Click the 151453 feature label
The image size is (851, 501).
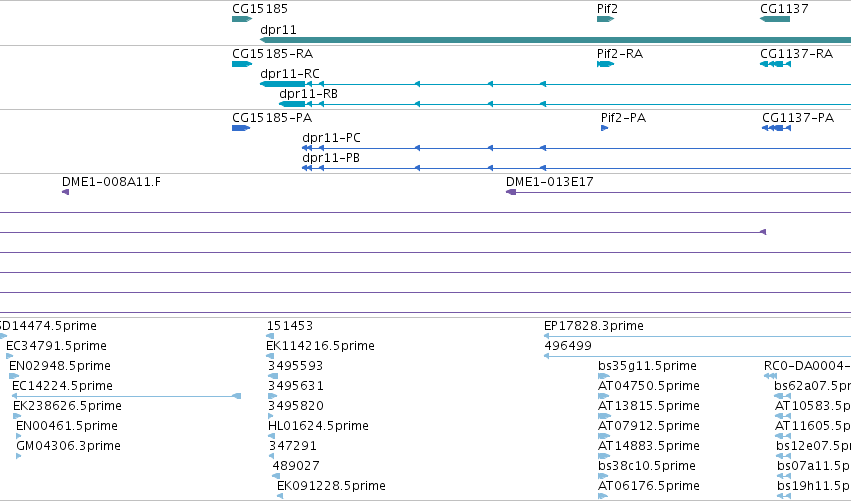coord(290,326)
